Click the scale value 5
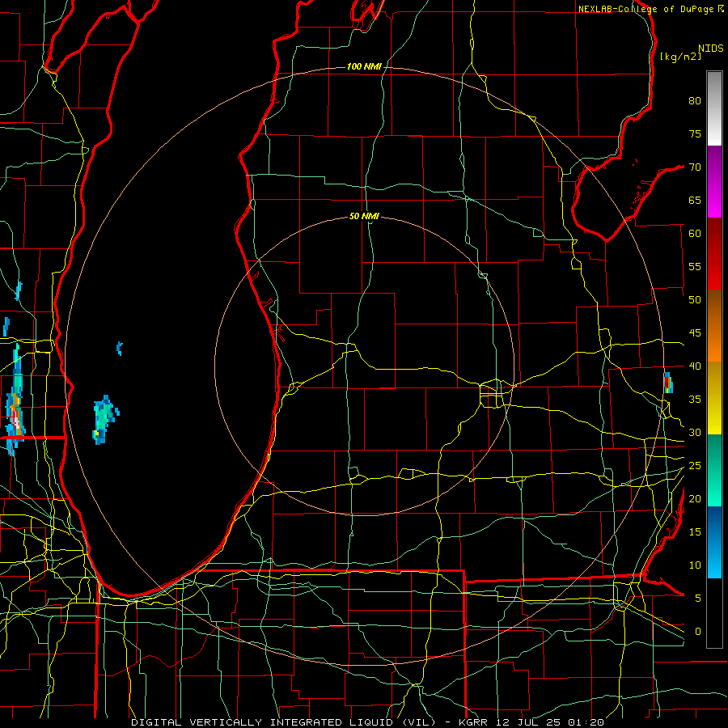Screen dimensions: 728x728 click(698, 598)
